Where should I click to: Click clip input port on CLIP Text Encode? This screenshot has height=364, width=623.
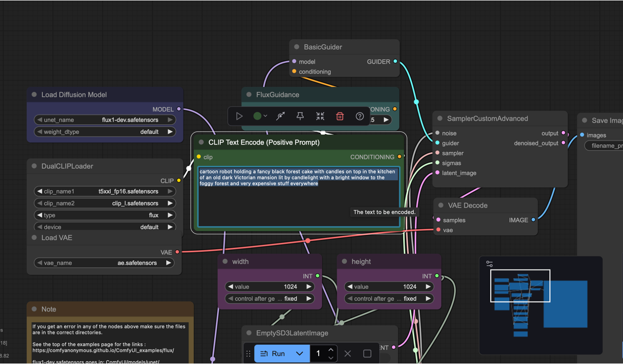(199, 157)
